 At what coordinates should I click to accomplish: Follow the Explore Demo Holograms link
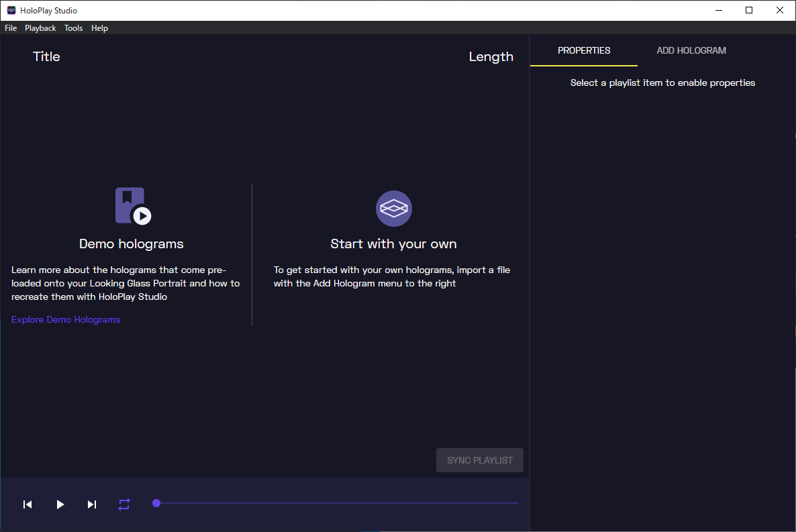coord(66,319)
